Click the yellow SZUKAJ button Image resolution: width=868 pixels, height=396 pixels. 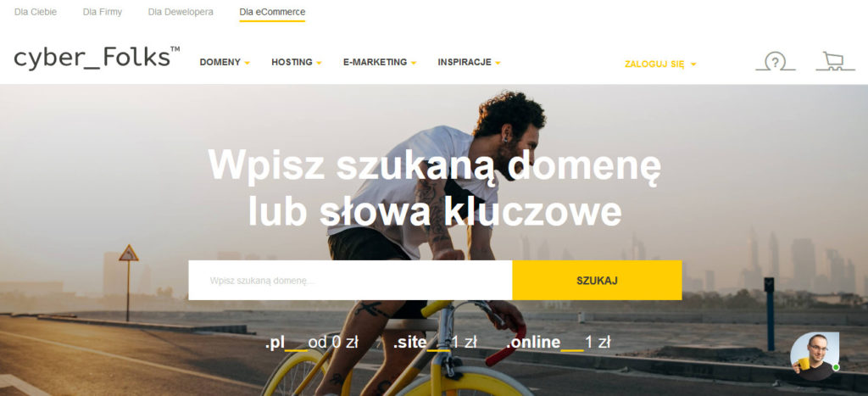(x=597, y=280)
